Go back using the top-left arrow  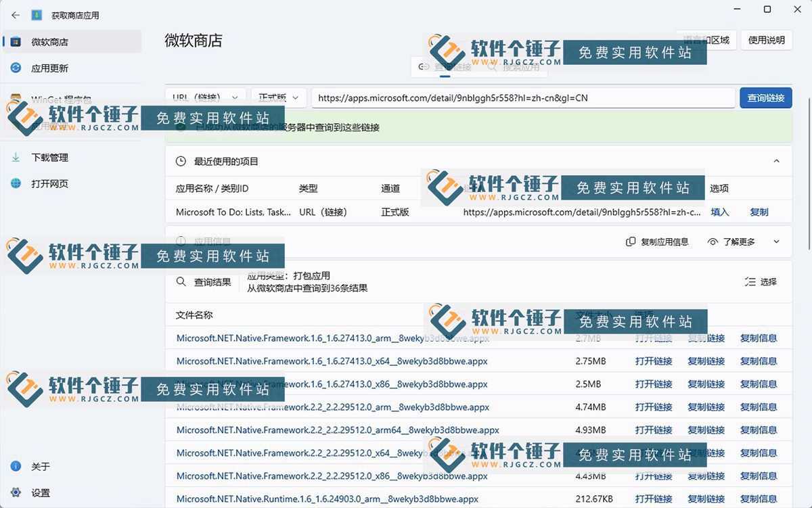pyautogui.click(x=16, y=15)
